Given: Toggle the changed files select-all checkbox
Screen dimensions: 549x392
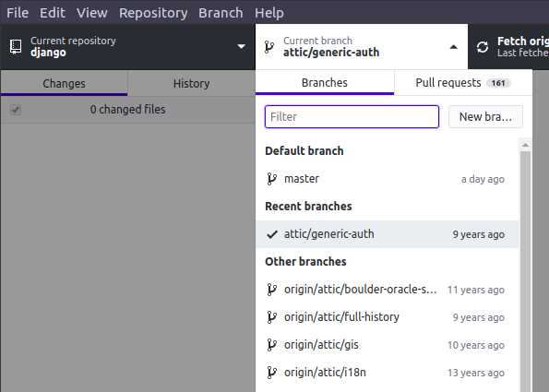Looking at the screenshot, I should pos(16,110).
